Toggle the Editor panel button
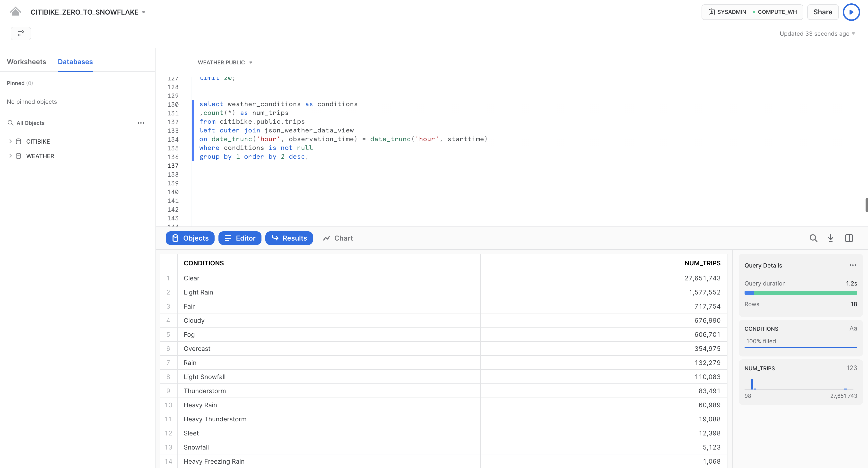 click(240, 238)
